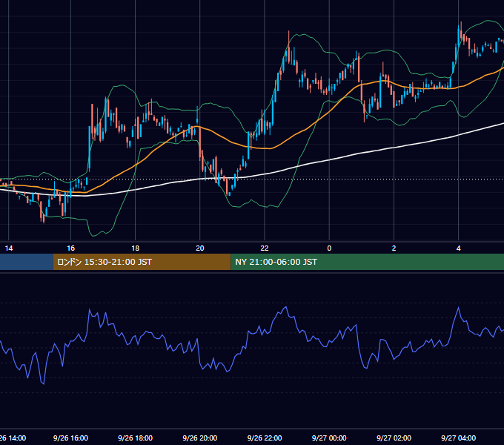Click the 9/26 16:00 date label
504x445 pixels.
pos(70,438)
